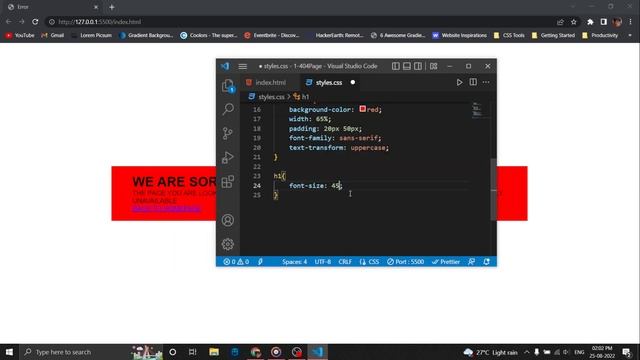640x360 pixels.
Task: Click Port : 5500 Live Server status
Action: tap(405, 262)
